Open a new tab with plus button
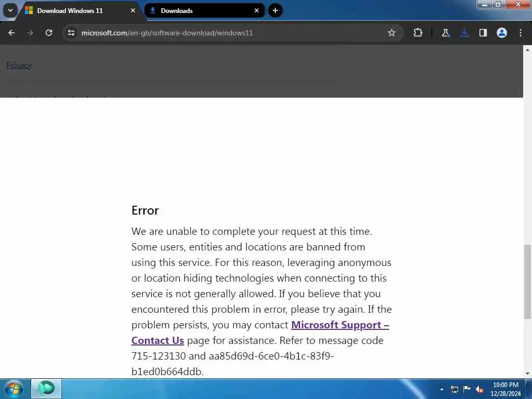Screen dimensions: 532x399 point(275,10)
